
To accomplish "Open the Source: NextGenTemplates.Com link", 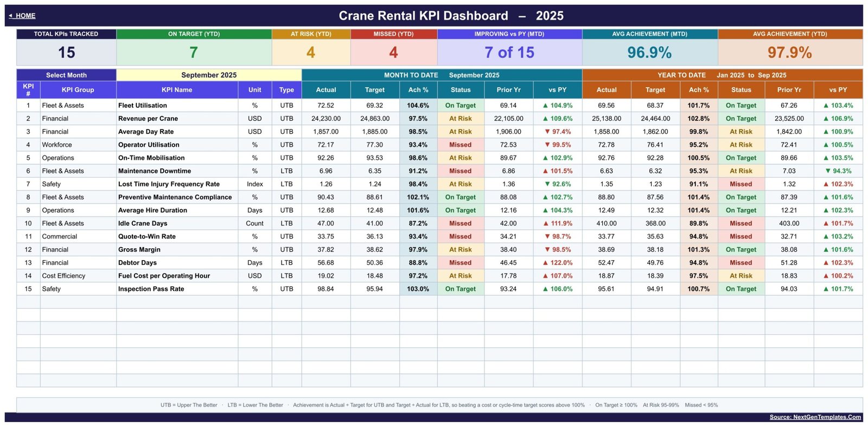I will click(815, 417).
